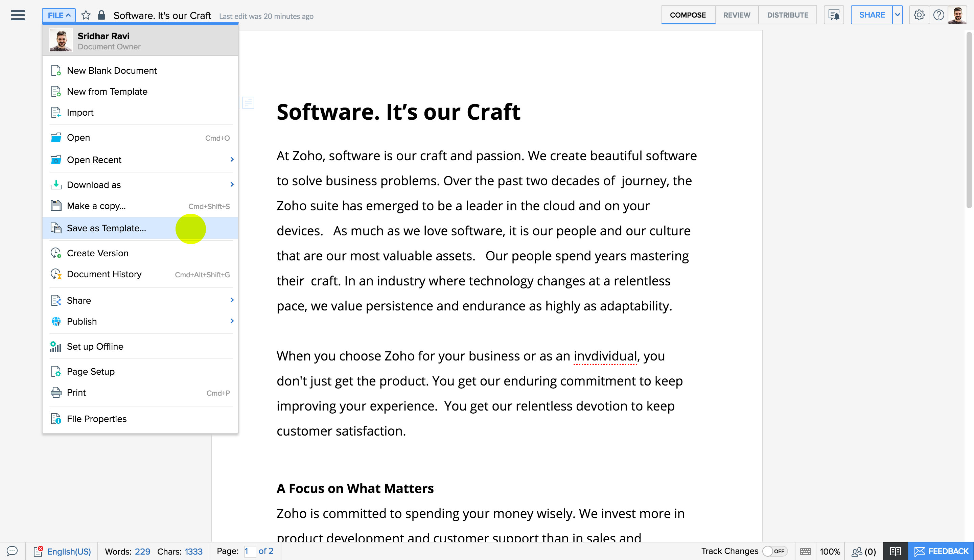Open the 100% zoom level selector
Viewport: 974px width, 560px height.
[x=830, y=552]
